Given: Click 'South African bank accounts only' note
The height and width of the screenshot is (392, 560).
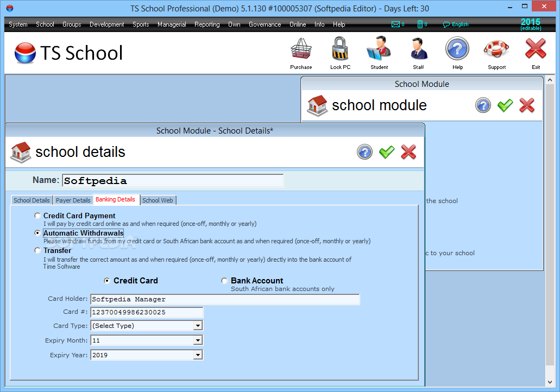Looking at the screenshot, I should pyautogui.click(x=282, y=289).
